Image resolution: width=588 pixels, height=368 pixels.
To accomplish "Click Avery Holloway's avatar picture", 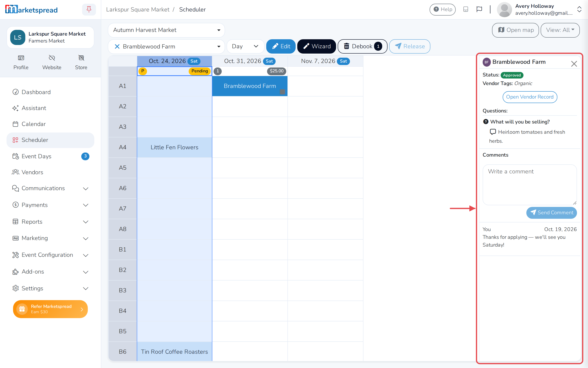I will [x=504, y=9].
